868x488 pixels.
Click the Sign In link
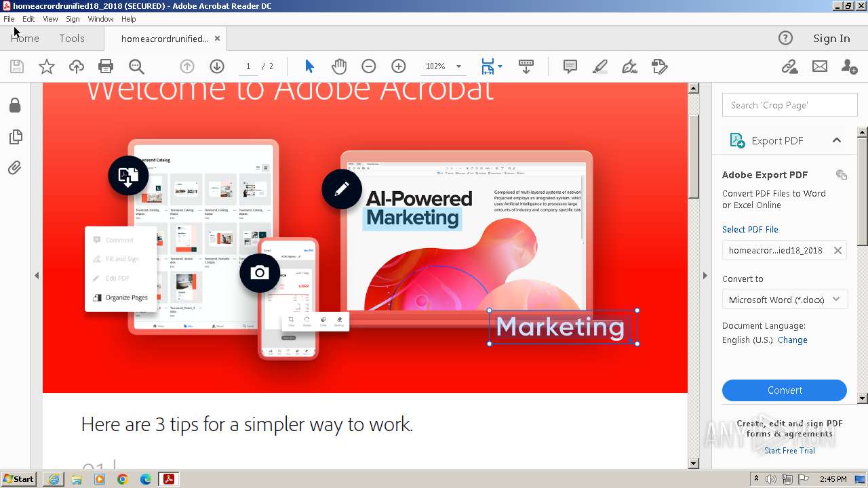pos(831,38)
